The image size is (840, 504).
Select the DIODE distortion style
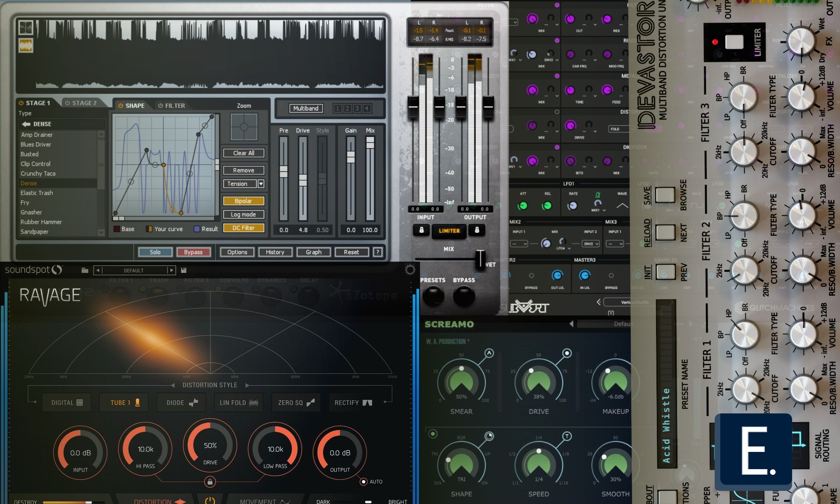click(x=181, y=402)
